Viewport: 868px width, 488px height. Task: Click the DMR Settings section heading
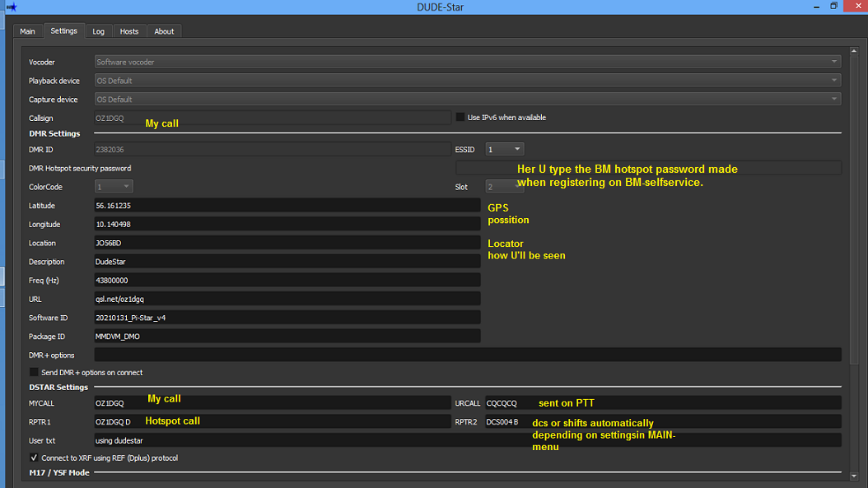54,133
